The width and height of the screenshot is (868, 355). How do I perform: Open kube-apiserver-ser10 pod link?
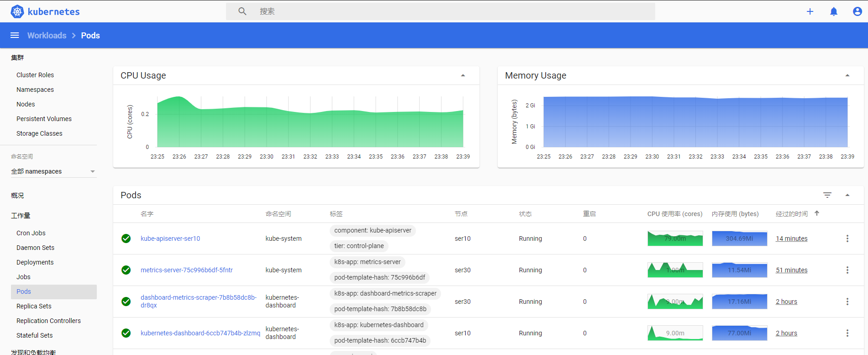[170, 238]
